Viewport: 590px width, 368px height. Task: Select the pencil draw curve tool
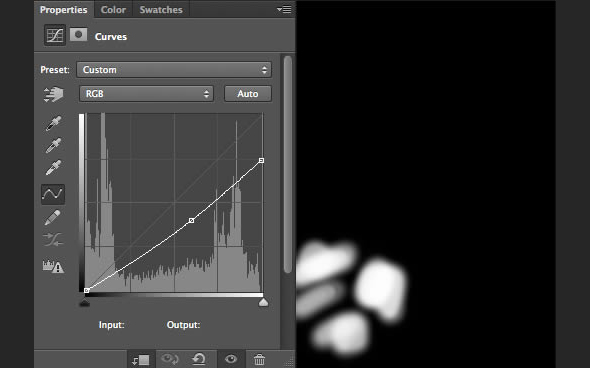pyautogui.click(x=53, y=217)
